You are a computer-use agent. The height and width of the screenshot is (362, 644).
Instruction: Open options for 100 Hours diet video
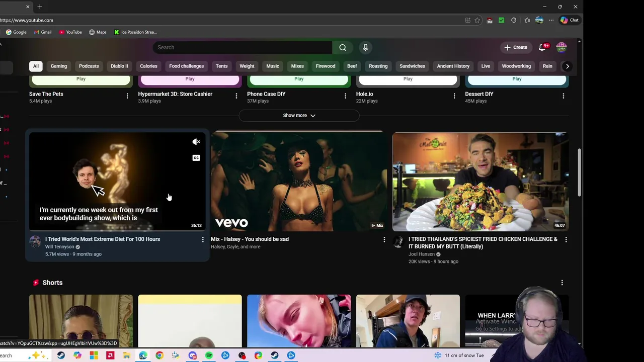203,240
